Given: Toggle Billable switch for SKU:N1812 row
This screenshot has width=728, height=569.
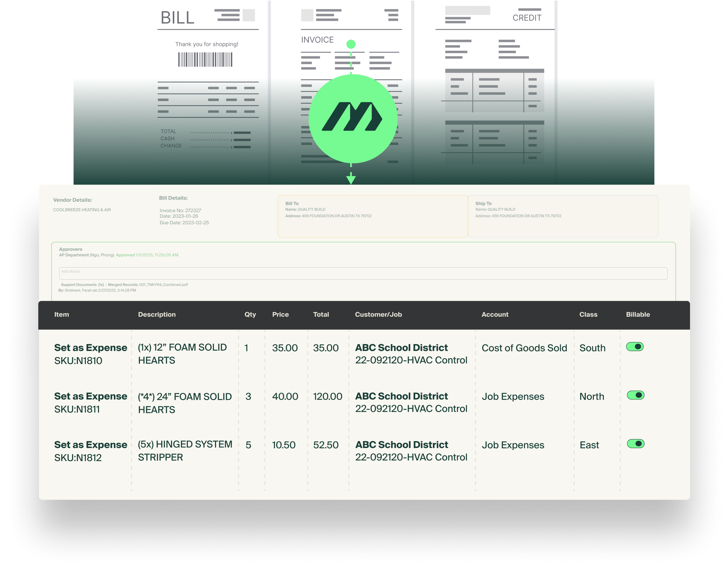Looking at the screenshot, I should click(x=635, y=444).
